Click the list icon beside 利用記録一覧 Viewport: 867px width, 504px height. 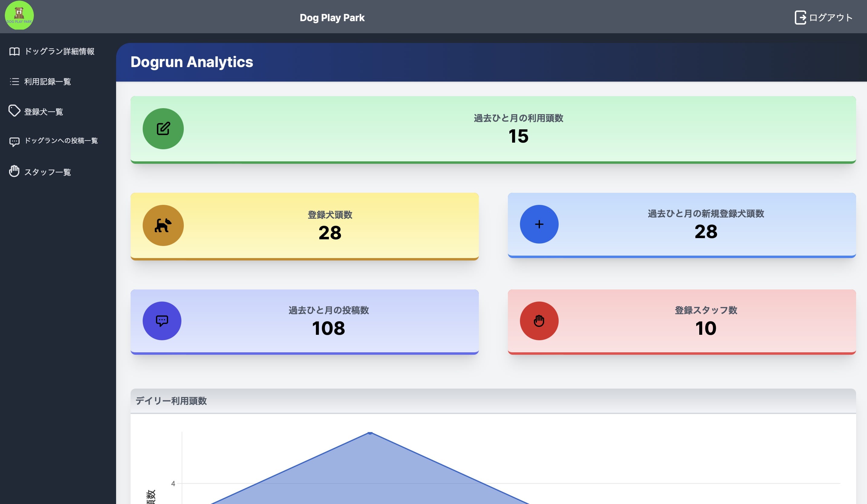[14, 82]
